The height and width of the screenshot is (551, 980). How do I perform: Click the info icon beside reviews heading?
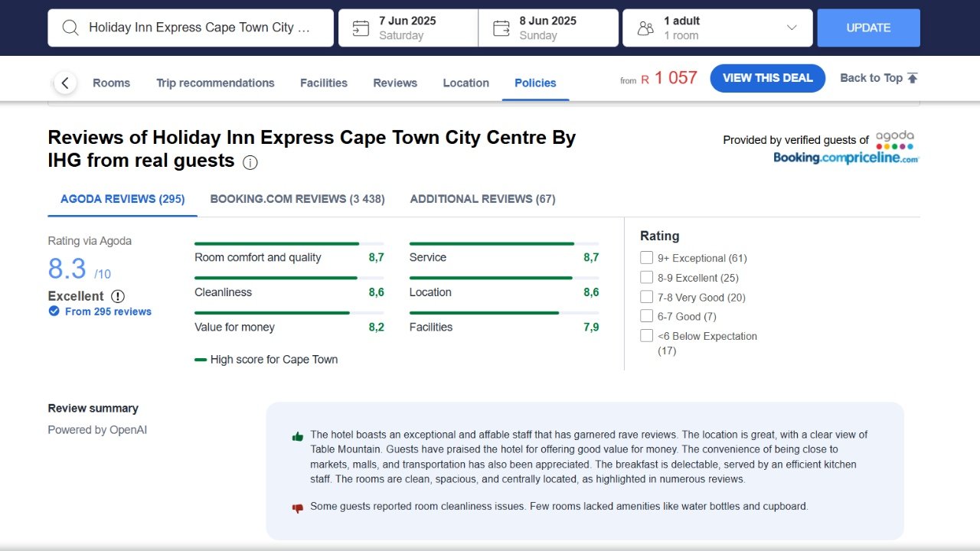[x=250, y=162]
